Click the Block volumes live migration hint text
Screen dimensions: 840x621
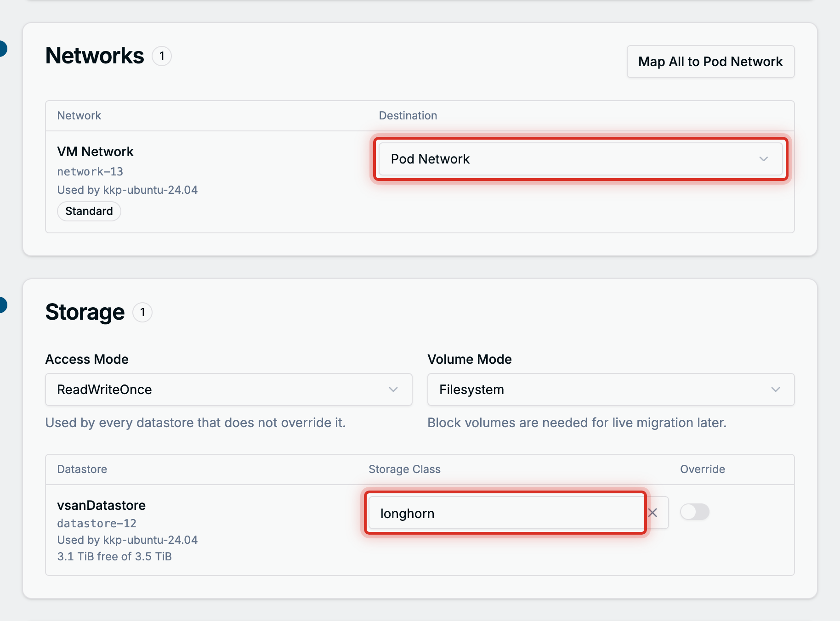(x=577, y=423)
